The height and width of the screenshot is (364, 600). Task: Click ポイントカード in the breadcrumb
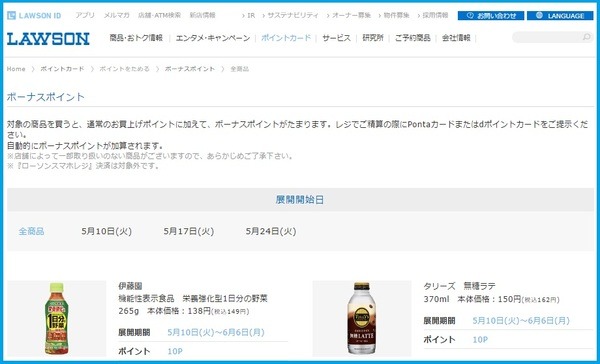tap(62, 69)
